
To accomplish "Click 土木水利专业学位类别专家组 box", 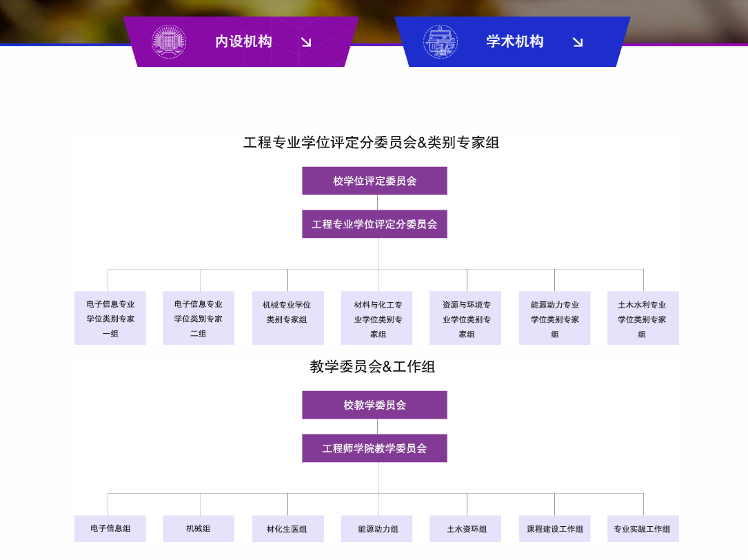I will point(643,318).
